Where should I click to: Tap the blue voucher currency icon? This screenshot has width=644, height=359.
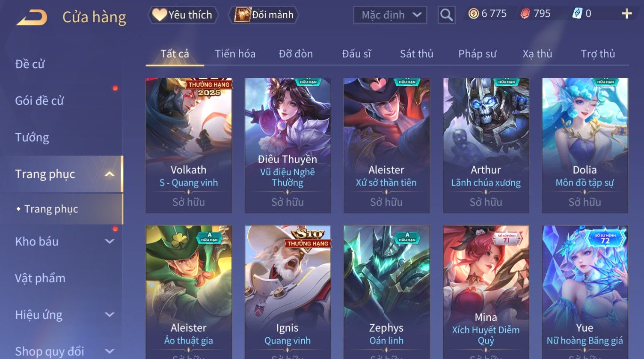click(x=577, y=14)
